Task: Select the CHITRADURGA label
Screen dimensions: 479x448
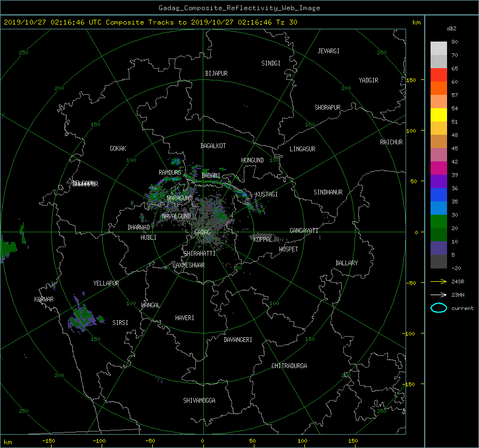Action: coord(289,366)
